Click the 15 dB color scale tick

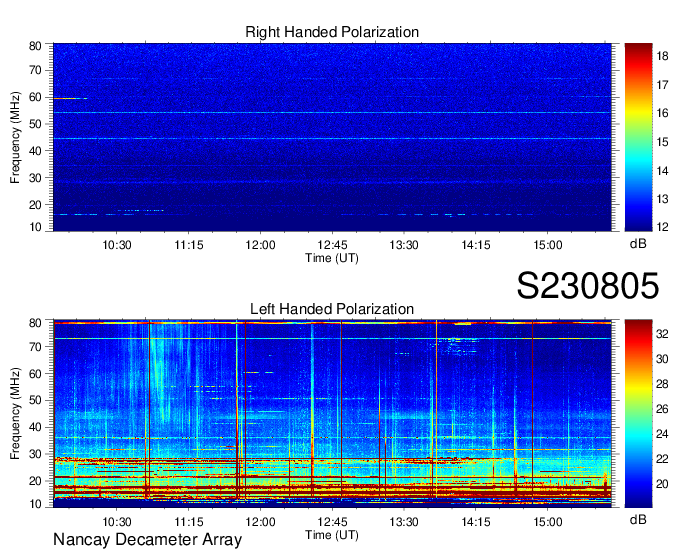pyautogui.click(x=662, y=142)
